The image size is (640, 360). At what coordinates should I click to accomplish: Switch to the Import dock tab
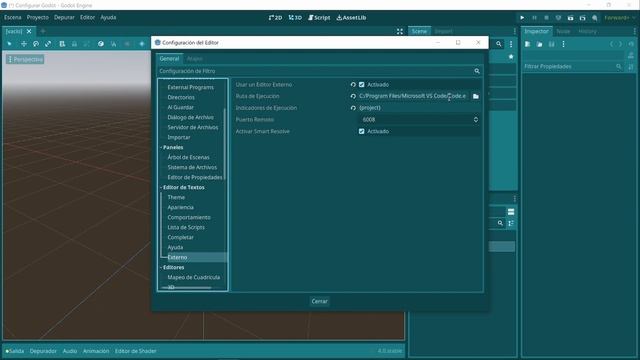click(443, 31)
